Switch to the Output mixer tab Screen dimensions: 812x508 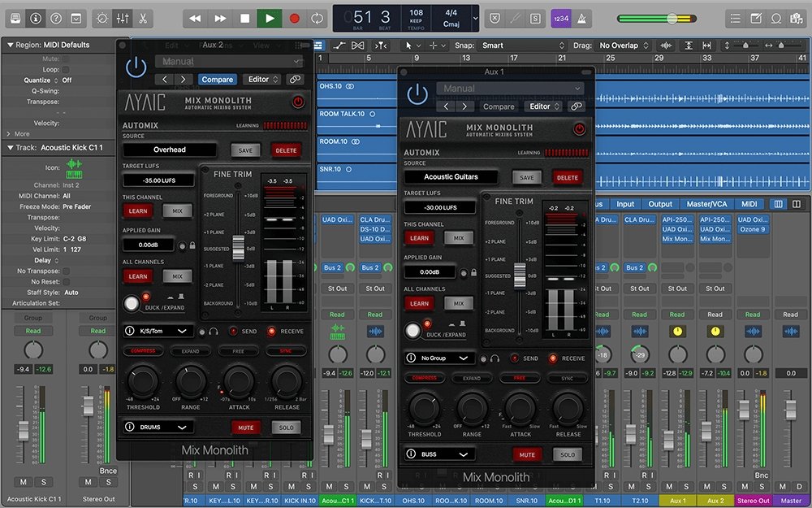tap(660, 204)
